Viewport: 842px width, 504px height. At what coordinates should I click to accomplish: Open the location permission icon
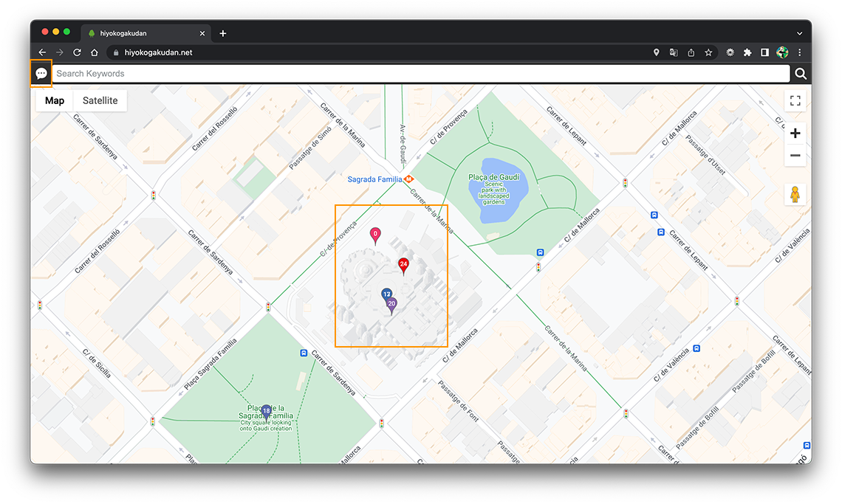(x=656, y=52)
